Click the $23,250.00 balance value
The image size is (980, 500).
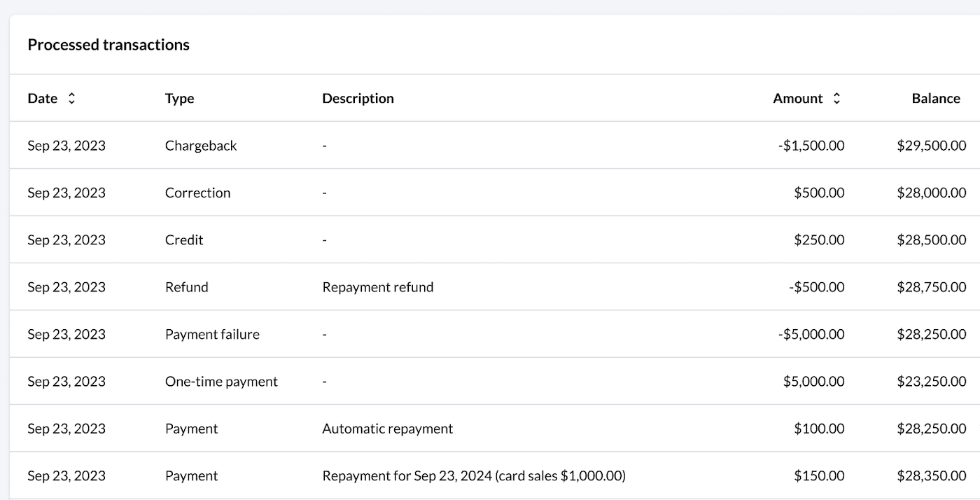932,382
